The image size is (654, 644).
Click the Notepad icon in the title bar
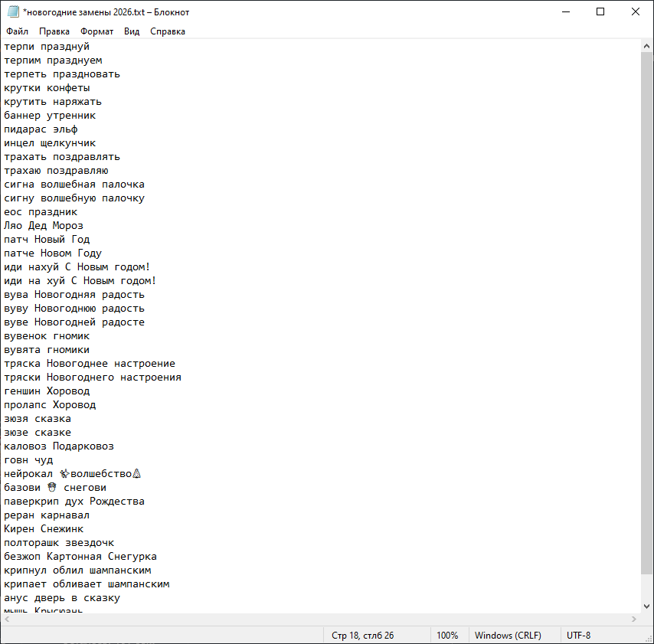pyautogui.click(x=13, y=11)
